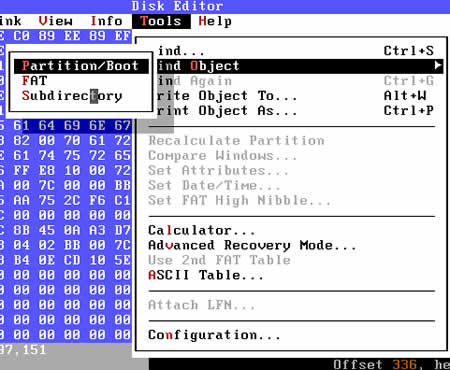Click the 97,151 status value
The height and width of the screenshot is (370, 450).
pos(23,350)
